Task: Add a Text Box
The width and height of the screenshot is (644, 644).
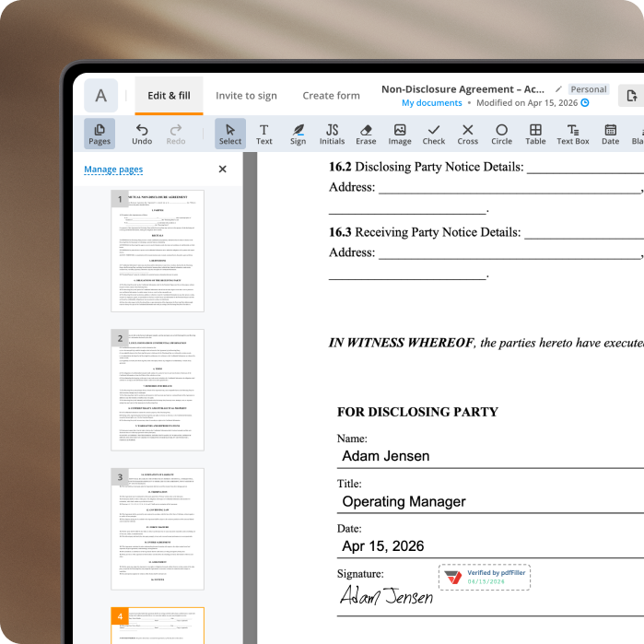Action: pyautogui.click(x=573, y=134)
